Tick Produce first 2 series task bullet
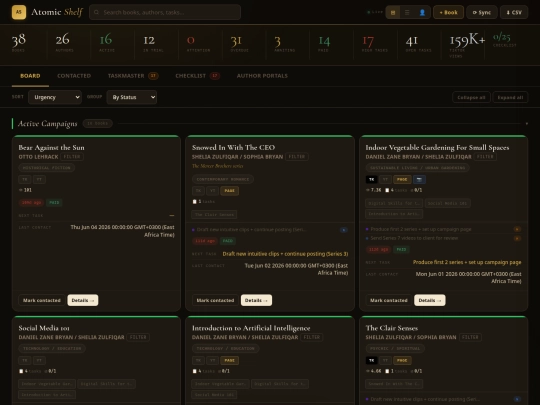The height and width of the screenshot is (405, 540). pyautogui.click(x=367, y=229)
